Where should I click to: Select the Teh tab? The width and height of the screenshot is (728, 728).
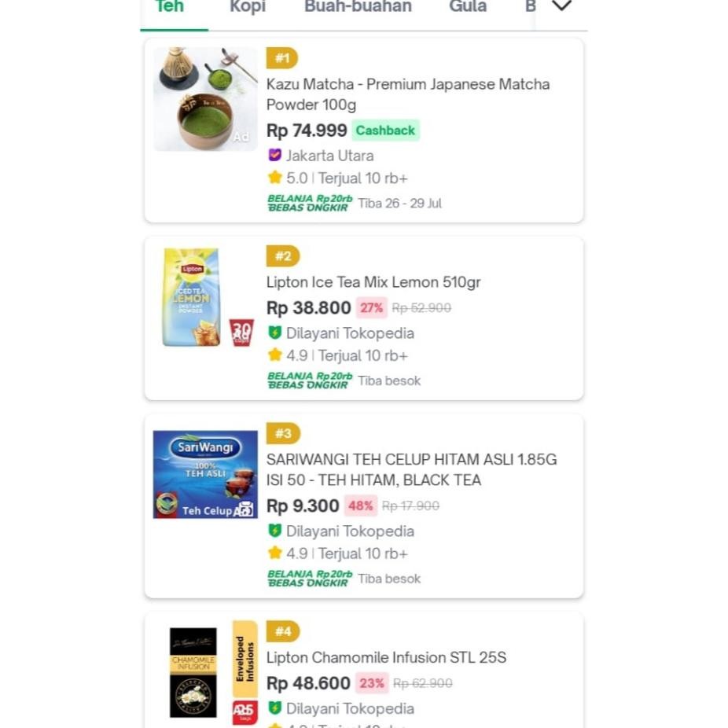click(x=170, y=7)
